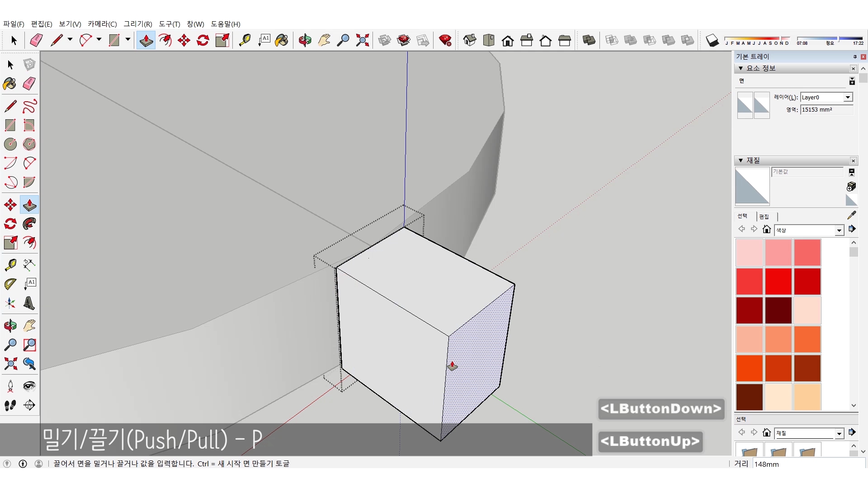This screenshot has width=868, height=488.
Task: Click the materials home button
Action: coord(766,230)
